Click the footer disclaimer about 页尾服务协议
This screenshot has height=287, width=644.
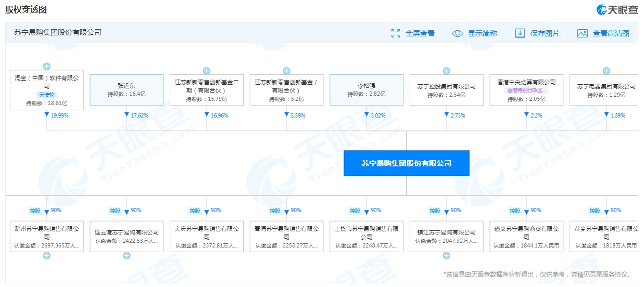click(538, 274)
